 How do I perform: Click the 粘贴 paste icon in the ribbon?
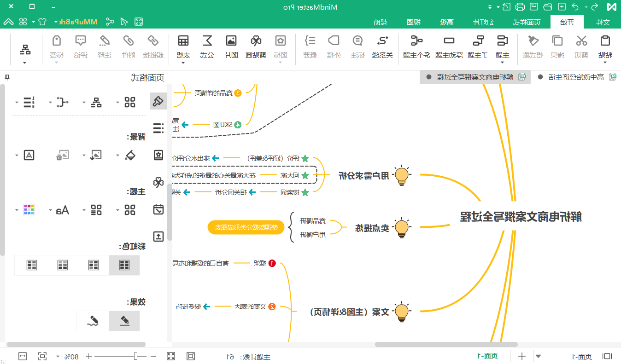pos(605,41)
